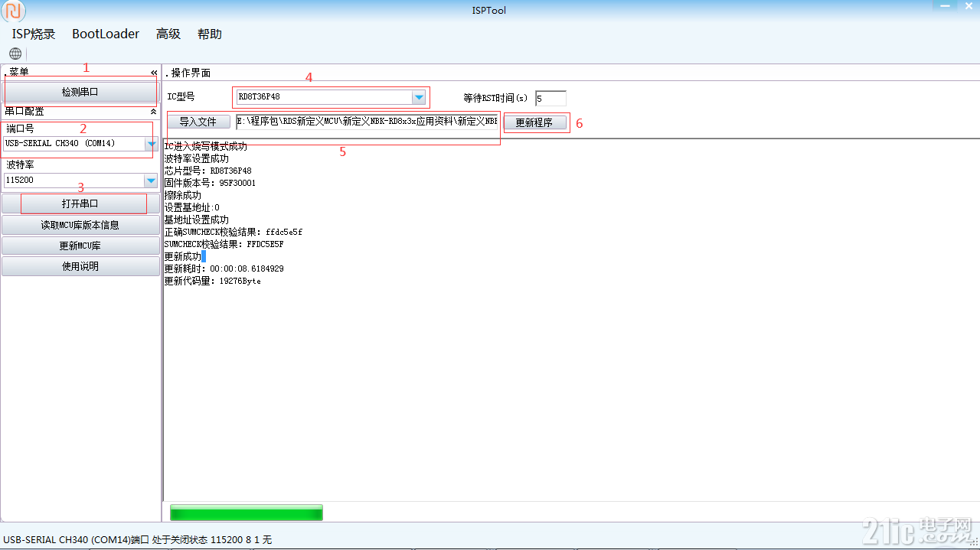Viewport: 980px width, 550px height.
Task: Click the log line 固件版本号: 95F30001
Action: click(210, 183)
